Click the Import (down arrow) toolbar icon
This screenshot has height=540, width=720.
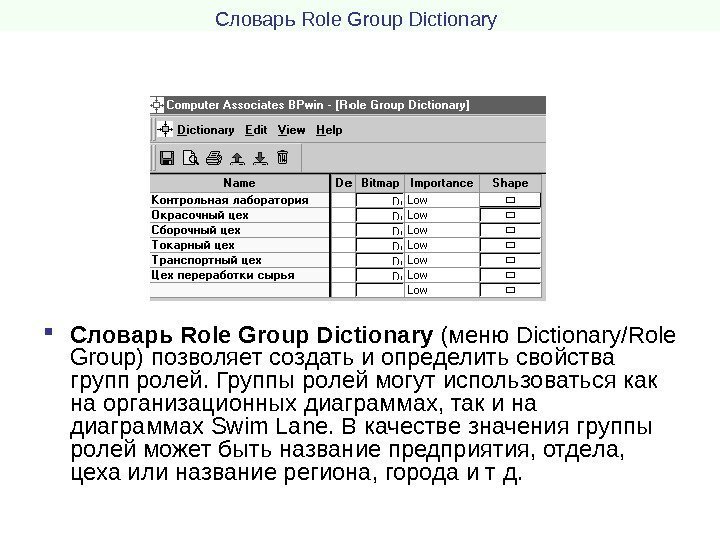pyautogui.click(x=260, y=158)
